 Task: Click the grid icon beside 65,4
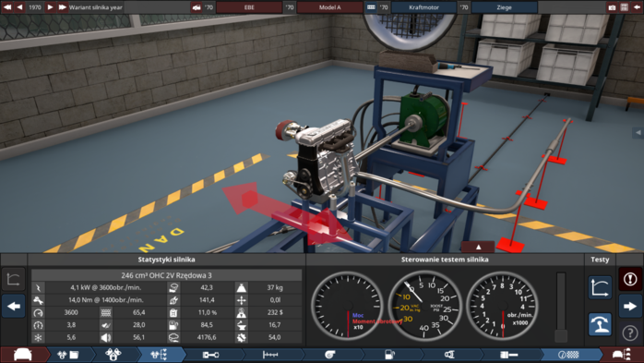(106, 312)
